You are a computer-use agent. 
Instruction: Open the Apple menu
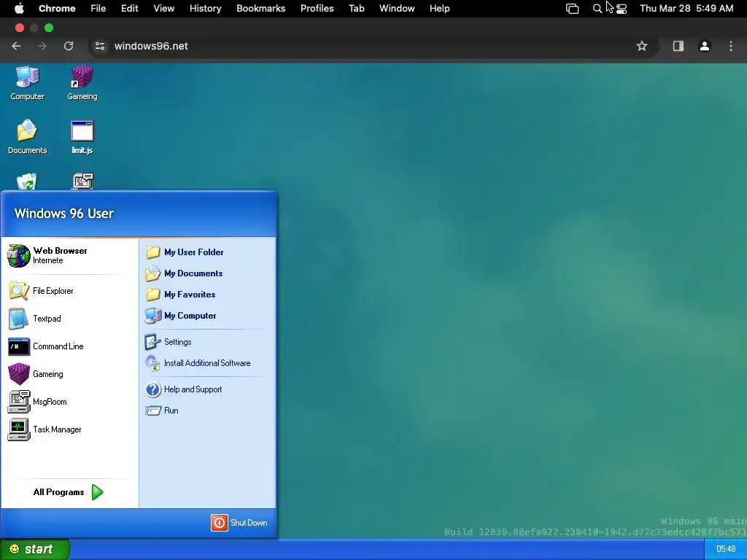pyautogui.click(x=19, y=9)
